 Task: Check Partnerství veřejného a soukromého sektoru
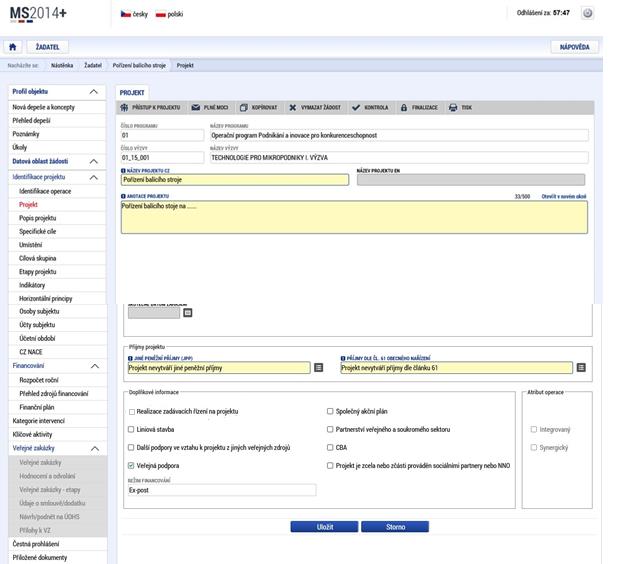pos(330,429)
